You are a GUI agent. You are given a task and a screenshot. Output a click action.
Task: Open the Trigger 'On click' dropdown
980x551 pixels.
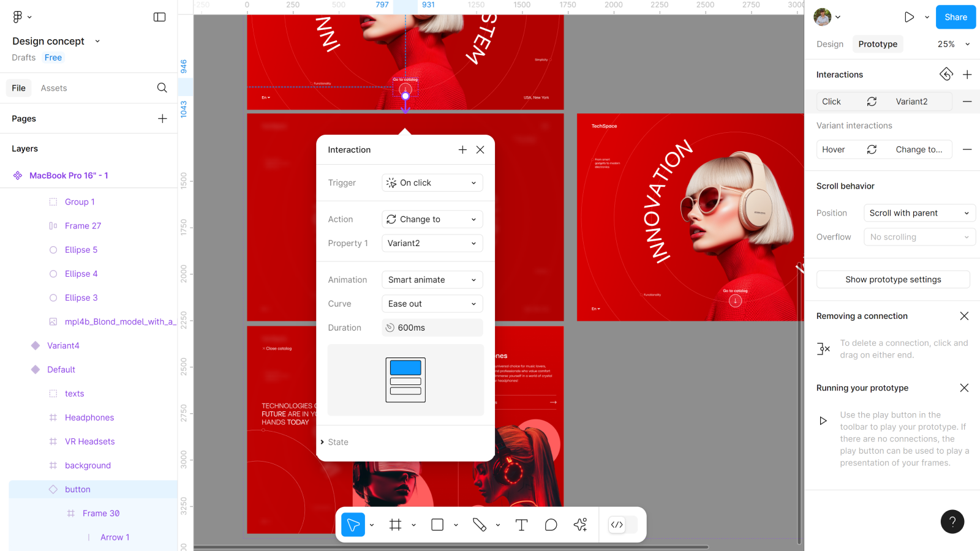(432, 183)
